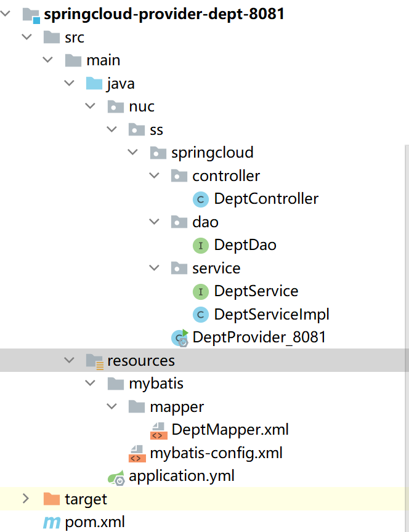Click the blue java source folder icon
The width and height of the screenshot is (409, 532).
[x=94, y=83]
